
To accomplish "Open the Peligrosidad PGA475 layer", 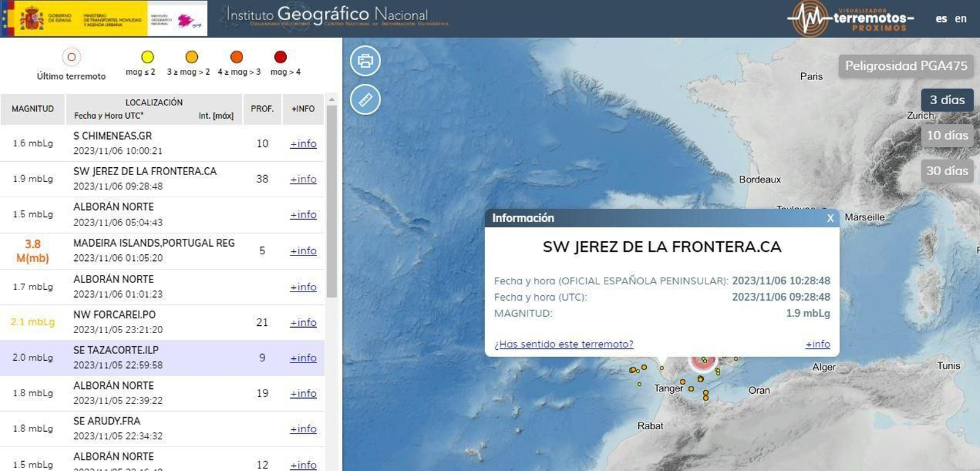I will click(906, 66).
